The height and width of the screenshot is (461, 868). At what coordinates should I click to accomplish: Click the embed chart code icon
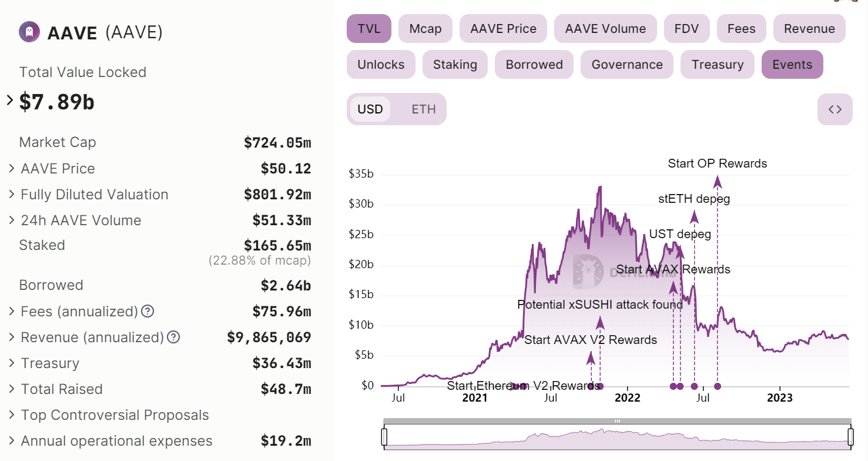pyautogui.click(x=835, y=109)
